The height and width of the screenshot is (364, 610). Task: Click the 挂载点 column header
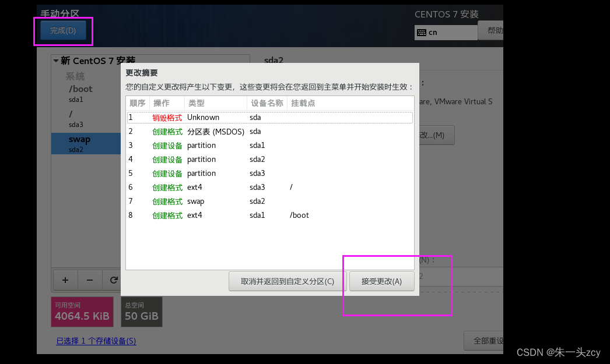350,103
